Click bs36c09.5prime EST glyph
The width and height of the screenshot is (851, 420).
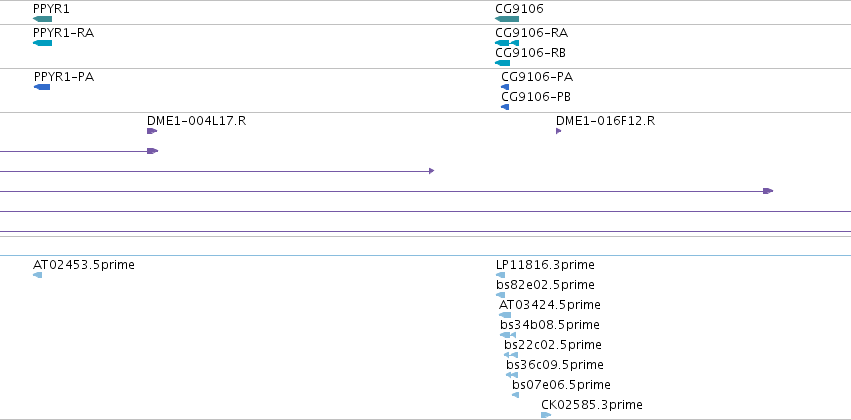(x=512, y=375)
